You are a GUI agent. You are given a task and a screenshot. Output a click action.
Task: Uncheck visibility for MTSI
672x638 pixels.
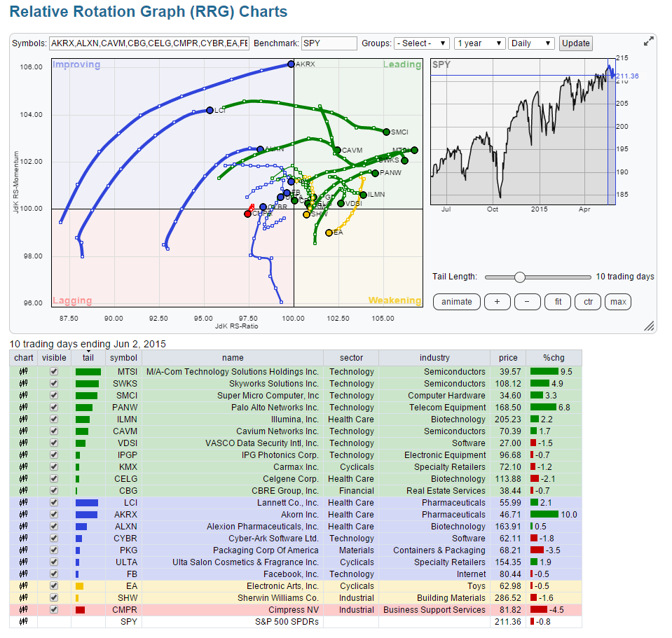[54, 372]
